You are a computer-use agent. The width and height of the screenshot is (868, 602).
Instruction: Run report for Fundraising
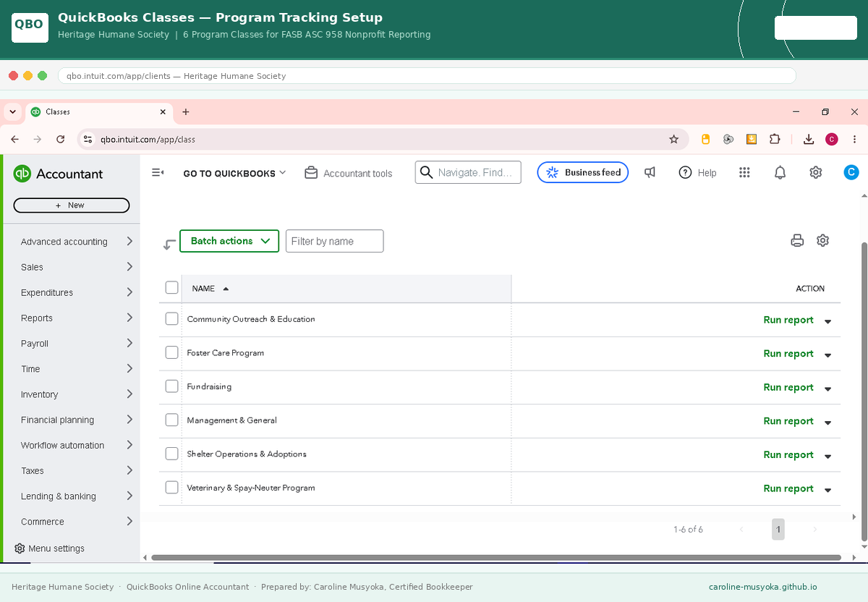click(788, 387)
